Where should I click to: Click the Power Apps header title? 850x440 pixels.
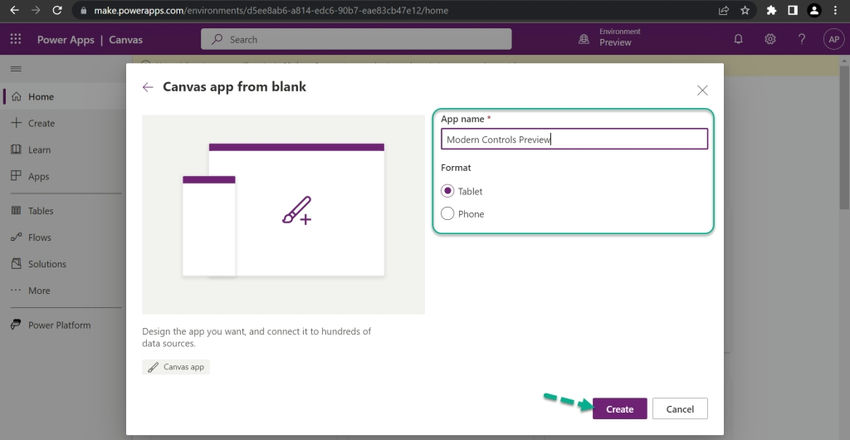[66, 40]
